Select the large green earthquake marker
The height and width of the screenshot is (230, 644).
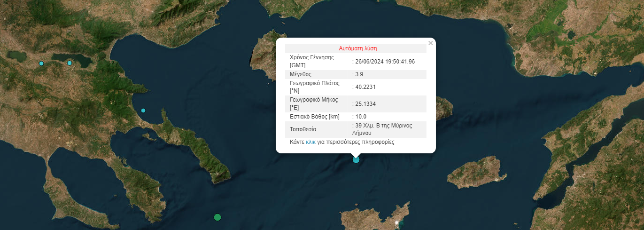point(217,217)
